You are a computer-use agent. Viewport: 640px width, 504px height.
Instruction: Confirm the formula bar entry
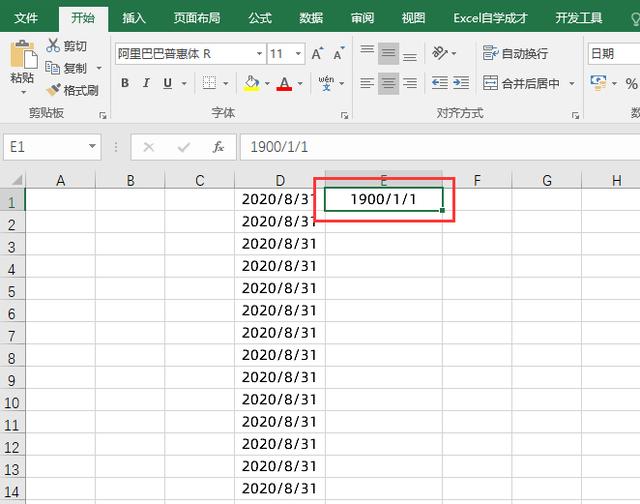pos(184,147)
